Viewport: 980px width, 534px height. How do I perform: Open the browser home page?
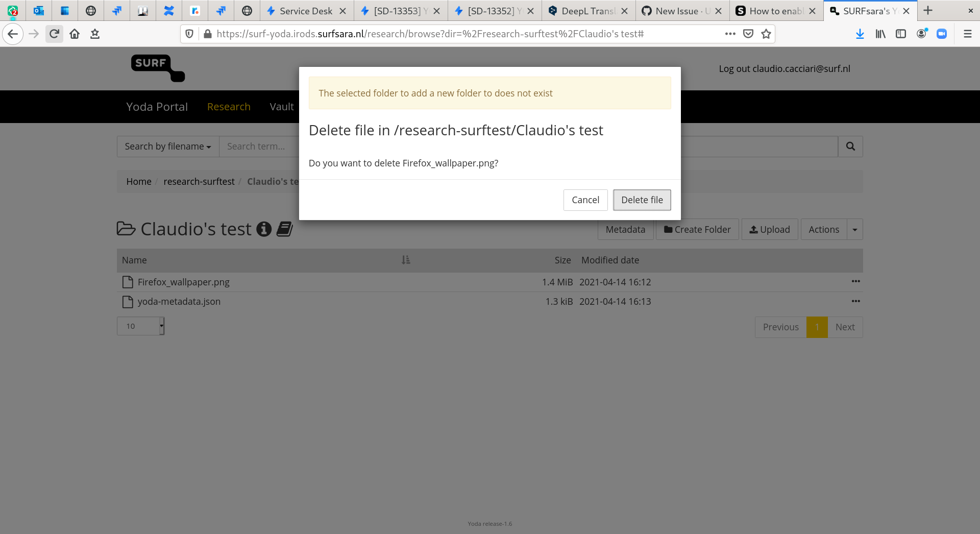[75, 34]
